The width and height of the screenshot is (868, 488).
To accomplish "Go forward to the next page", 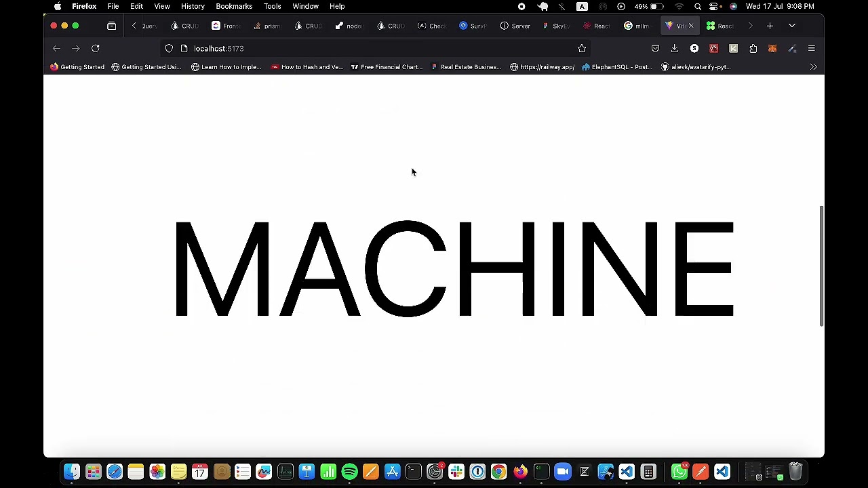I will [x=76, y=48].
